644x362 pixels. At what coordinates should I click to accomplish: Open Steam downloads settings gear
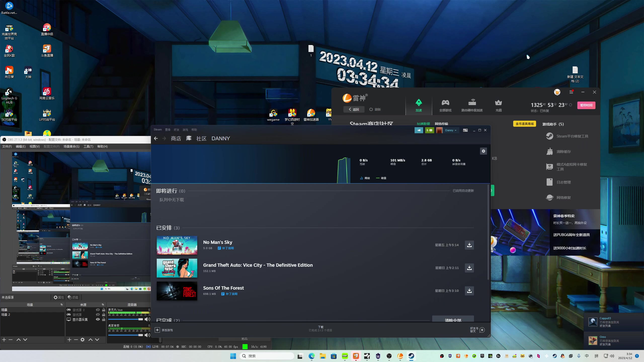pyautogui.click(x=483, y=151)
